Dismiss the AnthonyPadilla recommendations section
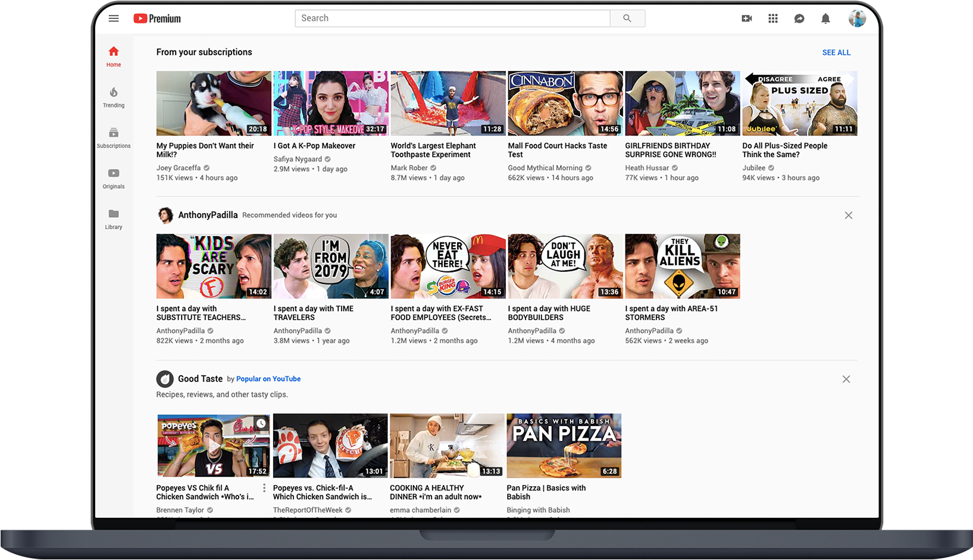 pyautogui.click(x=849, y=215)
